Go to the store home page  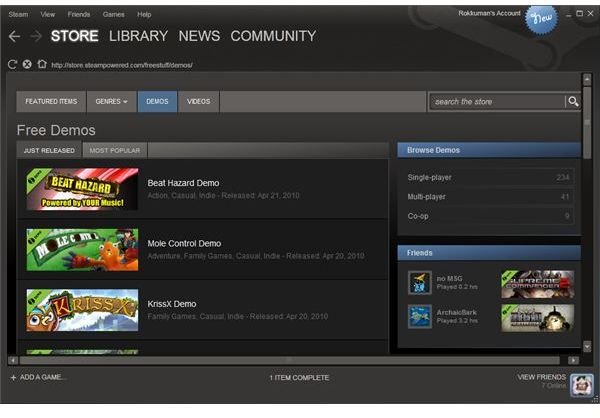[42, 64]
